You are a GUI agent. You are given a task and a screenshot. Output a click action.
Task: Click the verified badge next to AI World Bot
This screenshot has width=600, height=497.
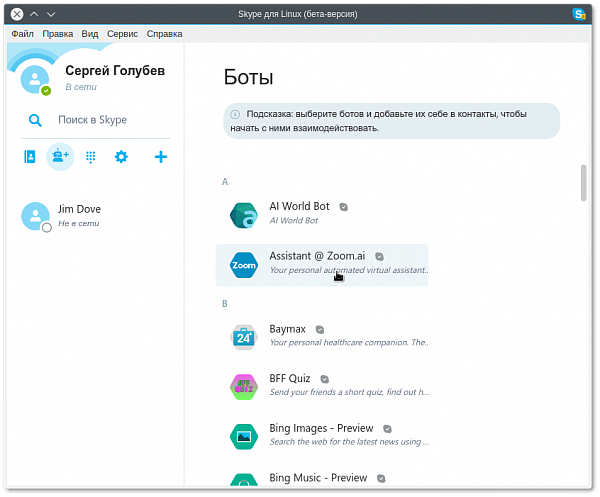click(x=344, y=207)
